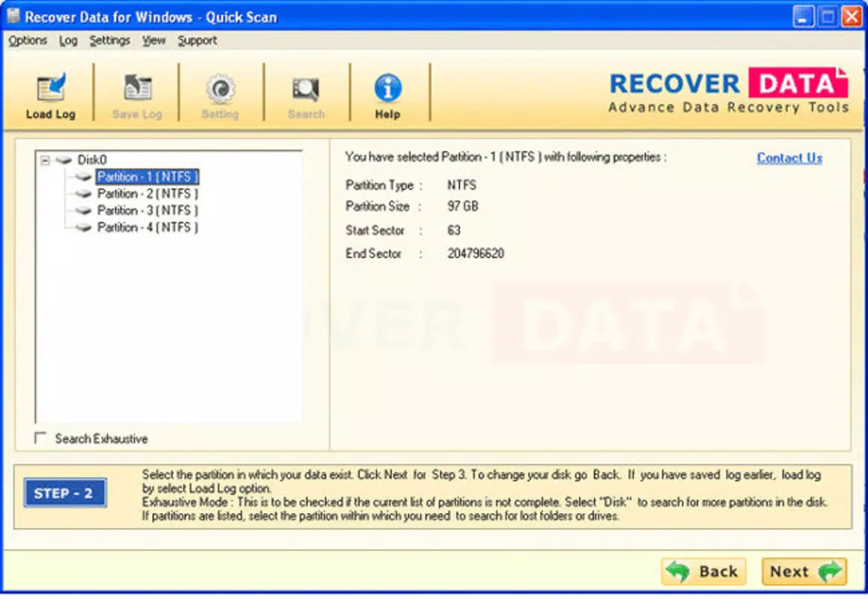Select Partition - 1 ( NTFS ) row
Image resolution: width=868 pixels, height=599 pixels.
[148, 177]
